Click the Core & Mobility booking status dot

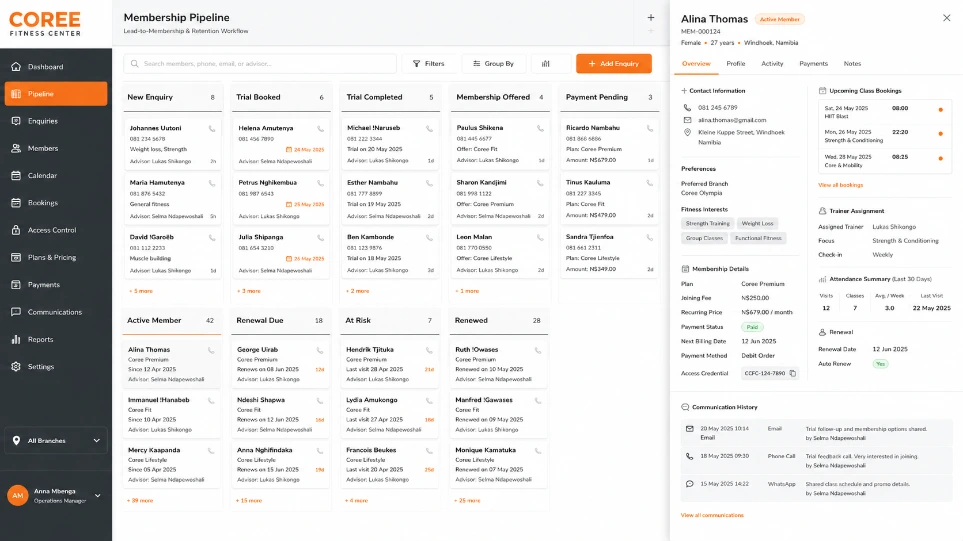[x=940, y=158]
